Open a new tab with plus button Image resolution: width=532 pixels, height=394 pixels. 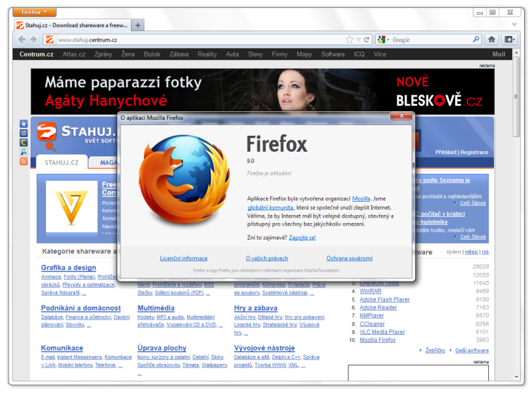click(138, 25)
